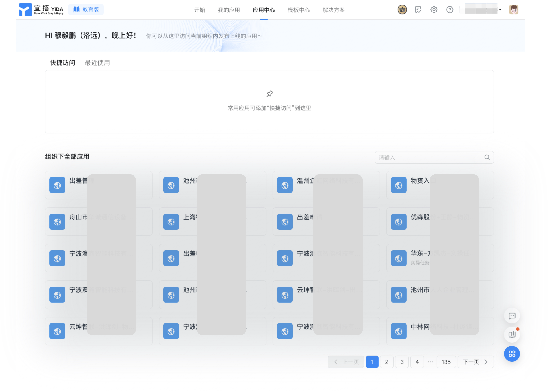Open the gold crown badge icon

point(402,10)
